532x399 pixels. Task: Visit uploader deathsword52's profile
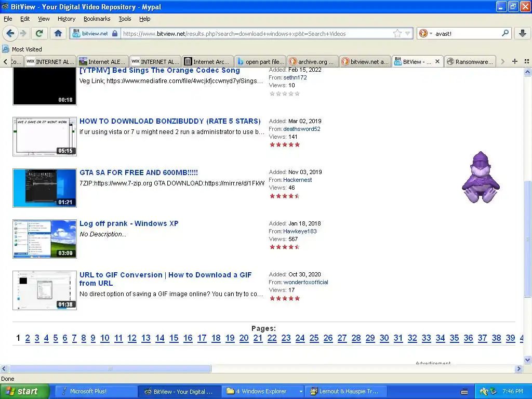click(x=302, y=129)
